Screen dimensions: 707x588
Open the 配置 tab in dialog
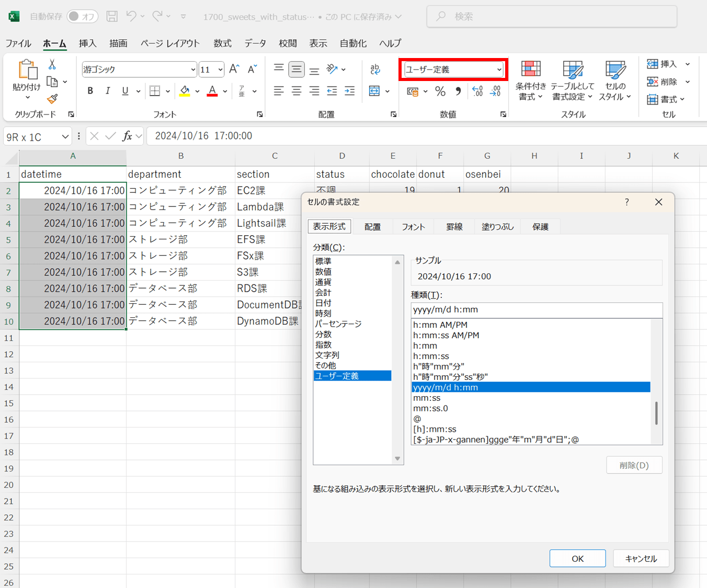pyautogui.click(x=373, y=227)
